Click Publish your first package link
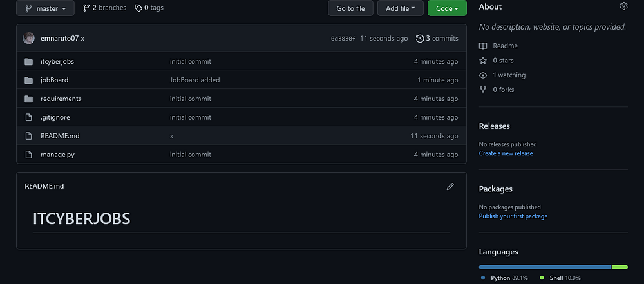Viewport: 644px width, 284px height. tap(513, 216)
